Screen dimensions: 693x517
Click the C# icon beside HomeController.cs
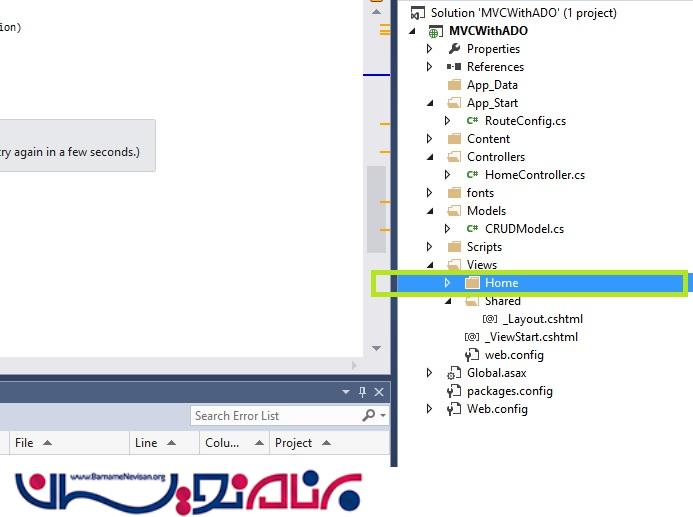pyautogui.click(x=472, y=175)
